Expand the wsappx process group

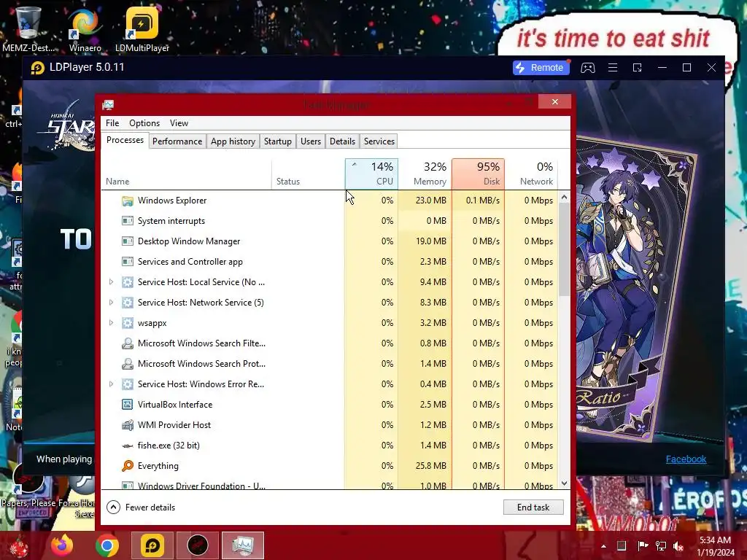pyautogui.click(x=111, y=323)
